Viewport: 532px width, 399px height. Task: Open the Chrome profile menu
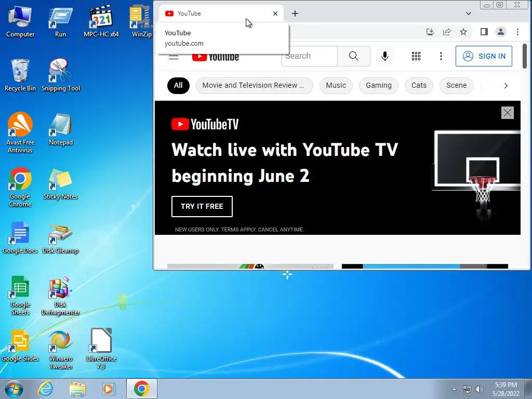coord(501,32)
